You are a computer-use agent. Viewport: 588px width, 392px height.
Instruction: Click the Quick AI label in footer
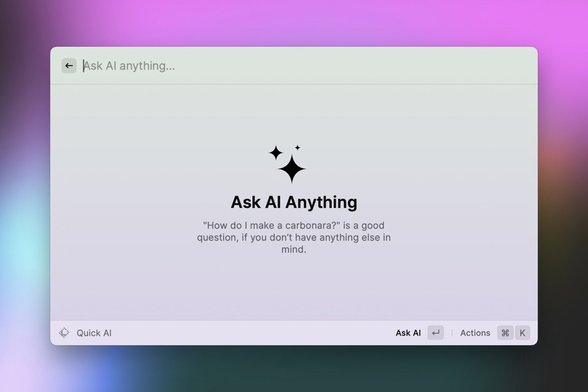[x=94, y=333]
